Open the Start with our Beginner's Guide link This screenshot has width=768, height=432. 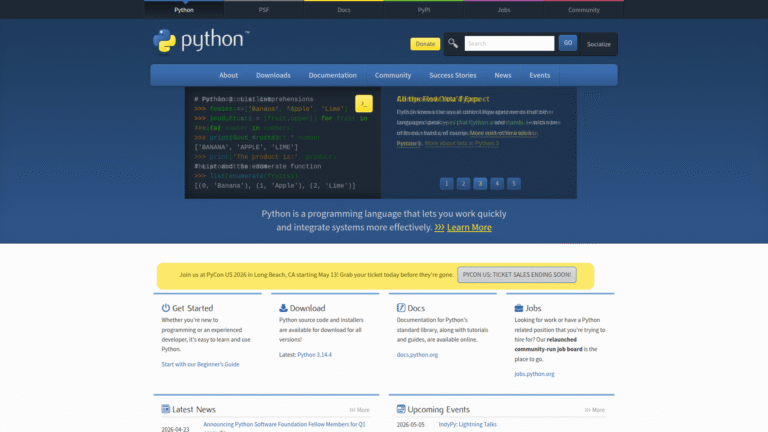(x=200, y=364)
